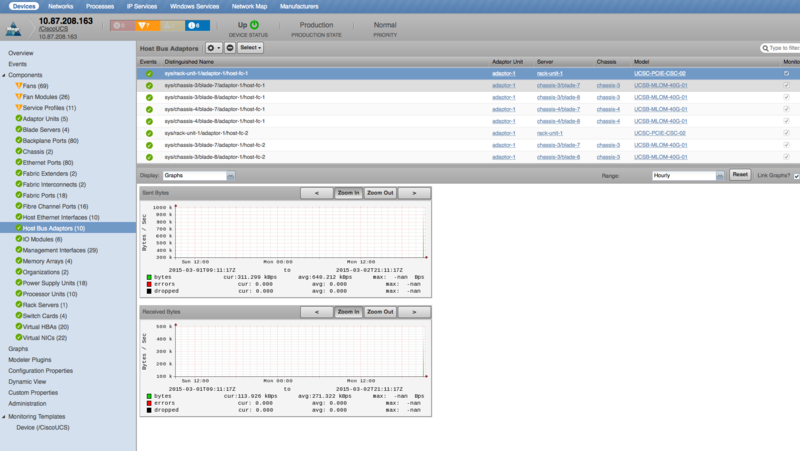Toggle Monitored checkbox for chassis-4/blade-8 host-fc-1 row

tap(786, 121)
